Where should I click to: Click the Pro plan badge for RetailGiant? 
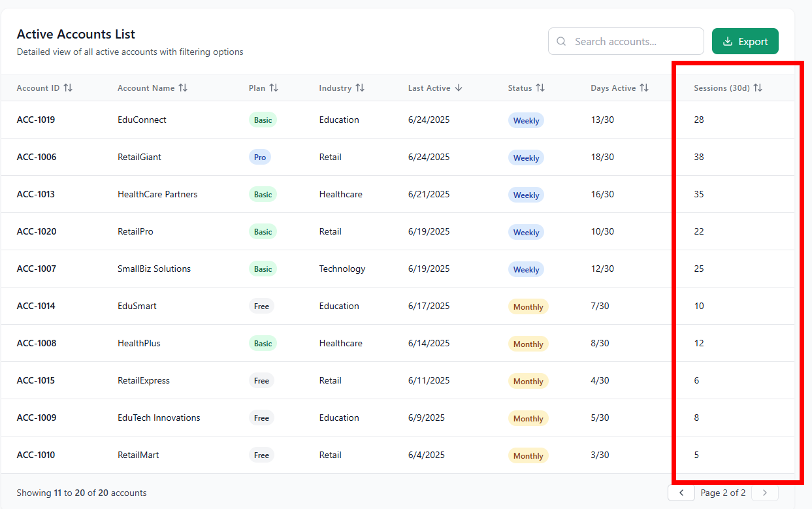tap(260, 157)
